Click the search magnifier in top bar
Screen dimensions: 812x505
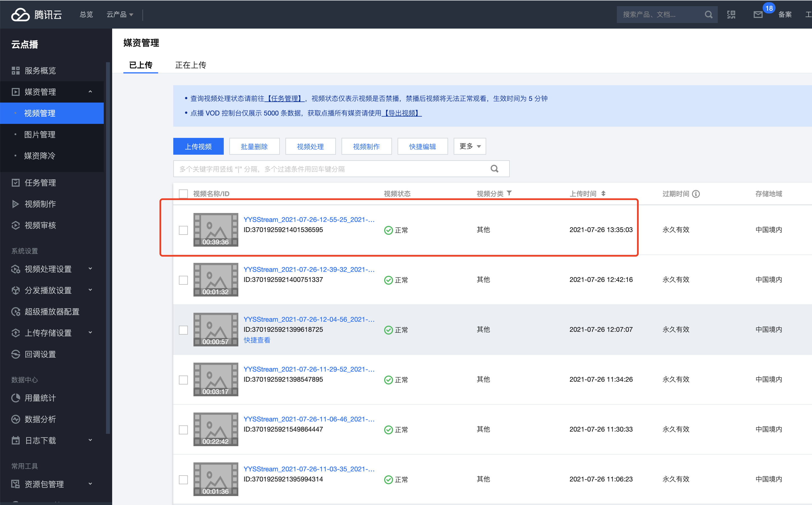(708, 14)
